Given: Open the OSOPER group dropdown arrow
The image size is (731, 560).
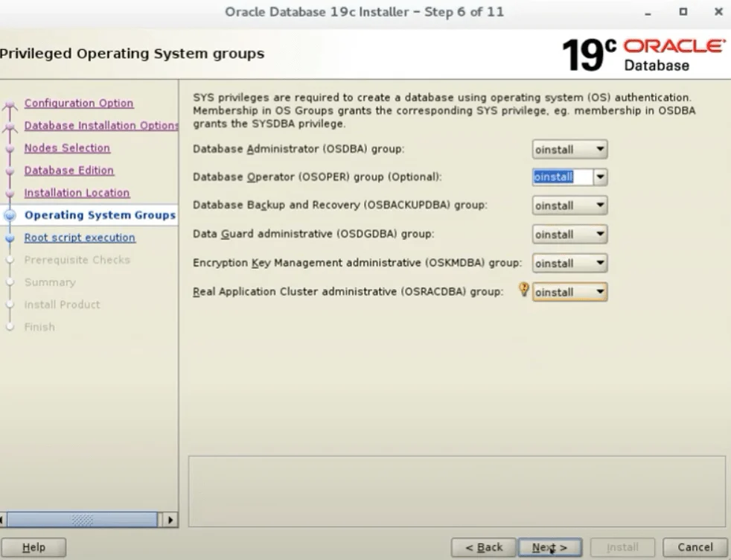Looking at the screenshot, I should point(600,176).
